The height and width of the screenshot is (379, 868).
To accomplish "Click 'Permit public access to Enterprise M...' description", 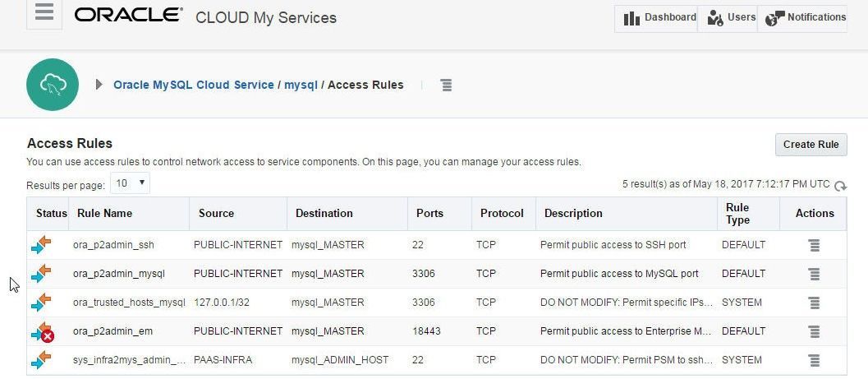I will (626, 331).
